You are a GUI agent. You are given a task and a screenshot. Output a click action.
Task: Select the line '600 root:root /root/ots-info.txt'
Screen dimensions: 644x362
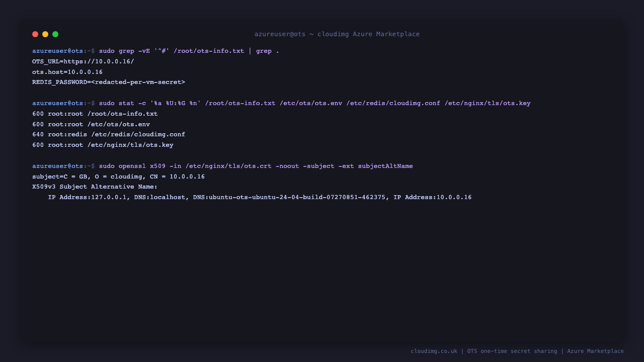pyautogui.click(x=95, y=114)
